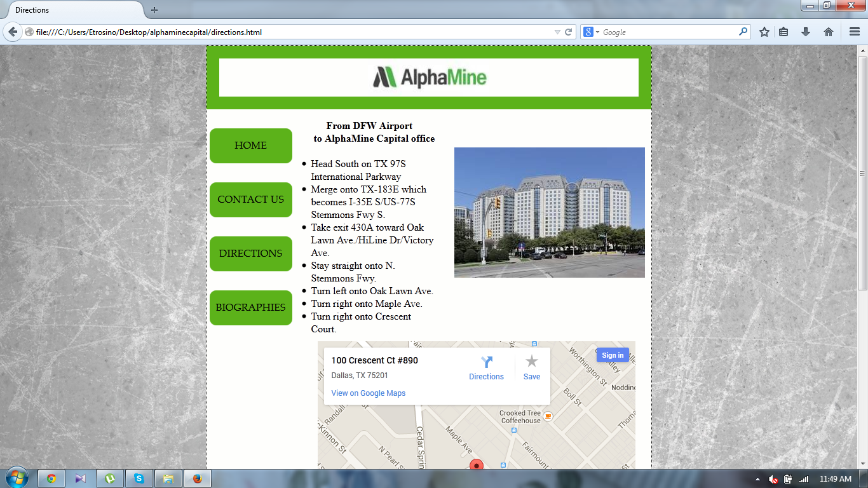Click the red location pin on map
Viewport: 868px width, 488px height.
coord(477,464)
